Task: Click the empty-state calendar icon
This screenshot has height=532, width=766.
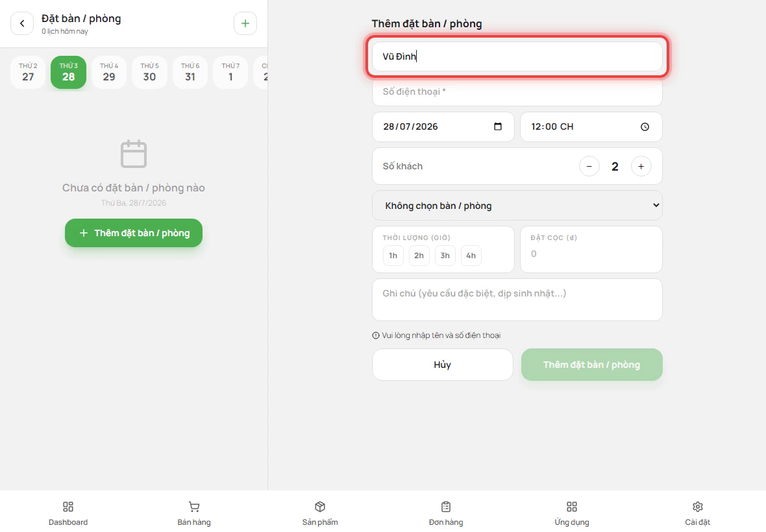Action: point(133,154)
